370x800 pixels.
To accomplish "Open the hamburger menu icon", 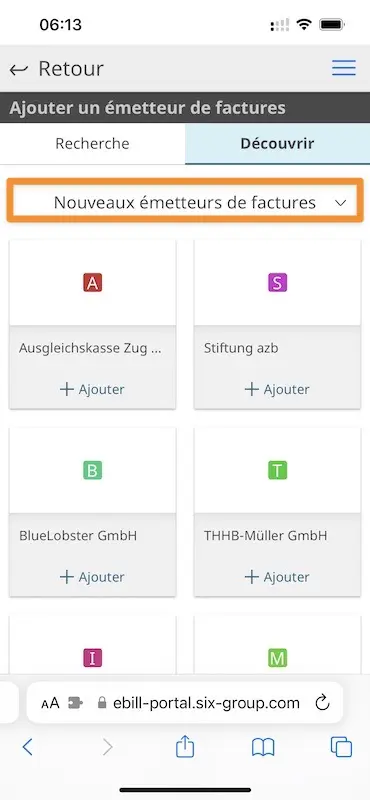I will click(343, 68).
